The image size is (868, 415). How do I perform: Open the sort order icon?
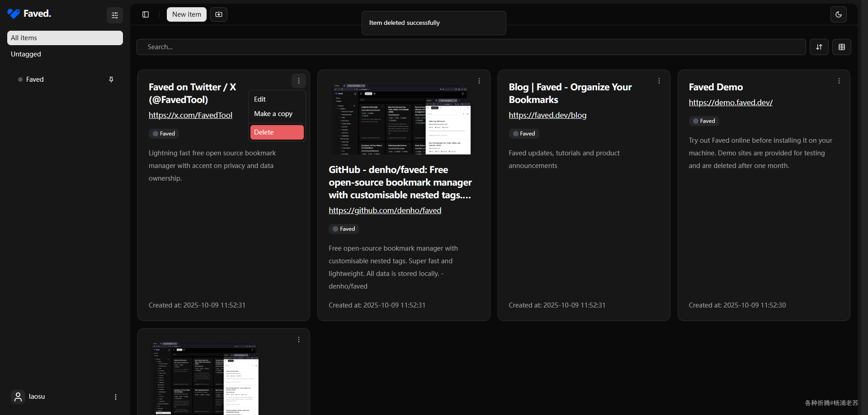pyautogui.click(x=819, y=47)
